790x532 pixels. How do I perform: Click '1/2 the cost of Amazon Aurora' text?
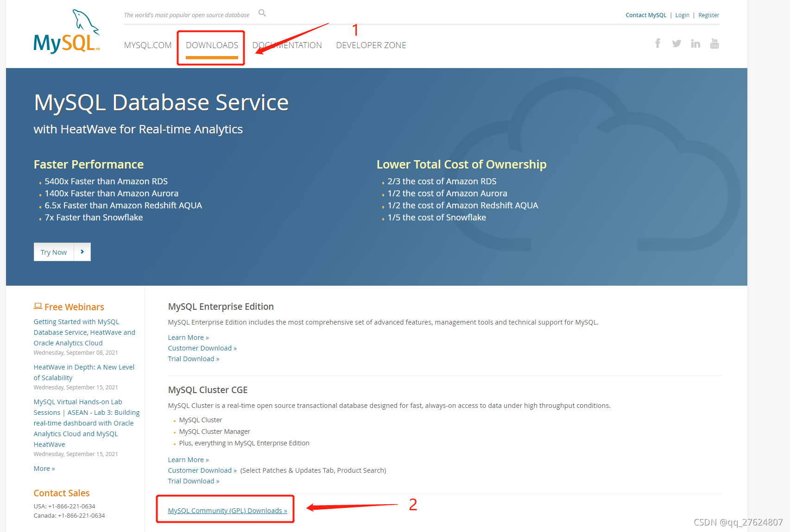tap(448, 194)
